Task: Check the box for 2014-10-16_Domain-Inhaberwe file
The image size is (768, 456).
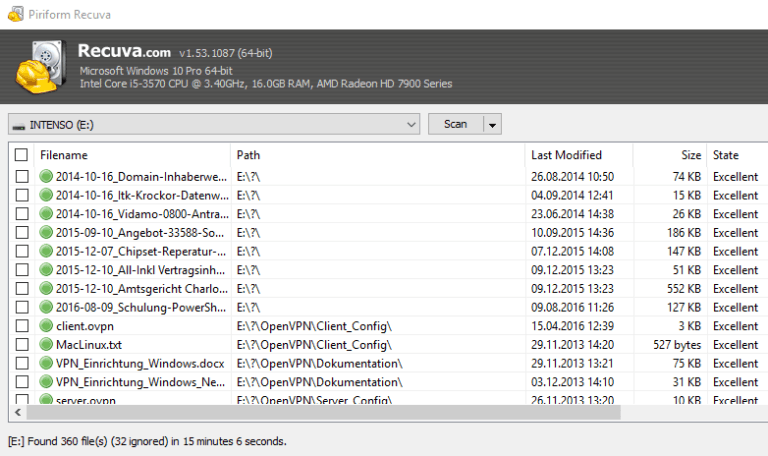Action: [22, 176]
